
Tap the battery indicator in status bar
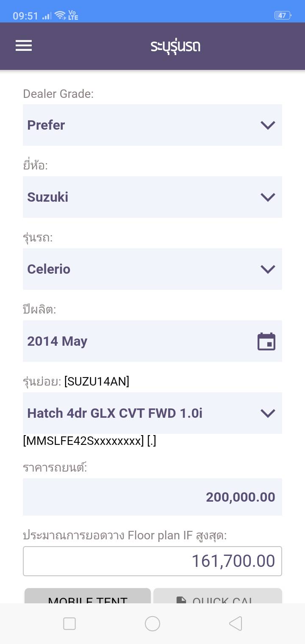(282, 16)
